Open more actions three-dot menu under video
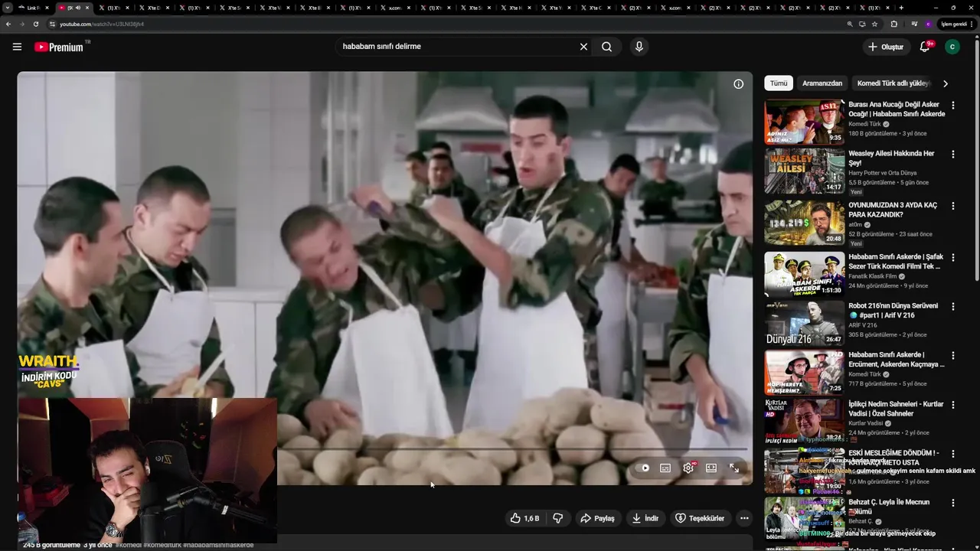Screen dimensions: 980x551 click(743, 518)
